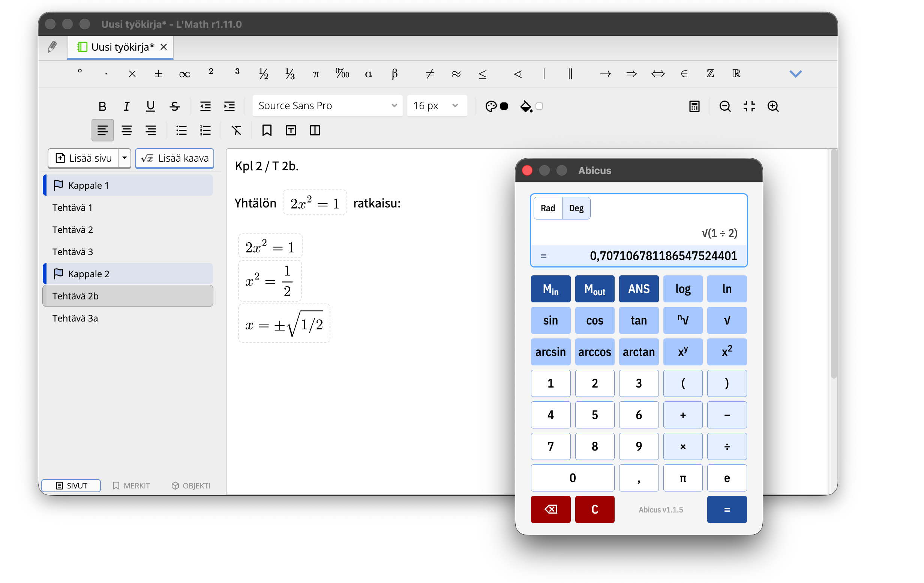Click the calculator result display field
Image resolution: width=924 pixels, height=583 pixels.
(x=639, y=255)
